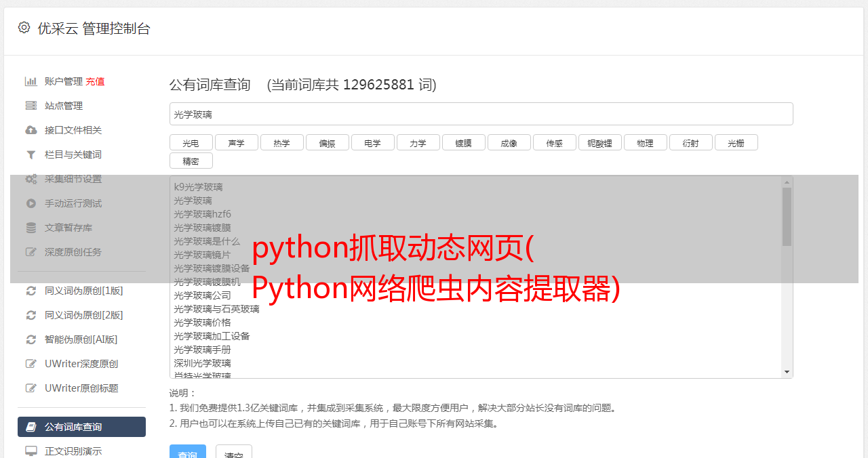Viewport: 868px width, 458px height.
Task: Choose the 镀膜 keyword tag
Action: coord(463,143)
